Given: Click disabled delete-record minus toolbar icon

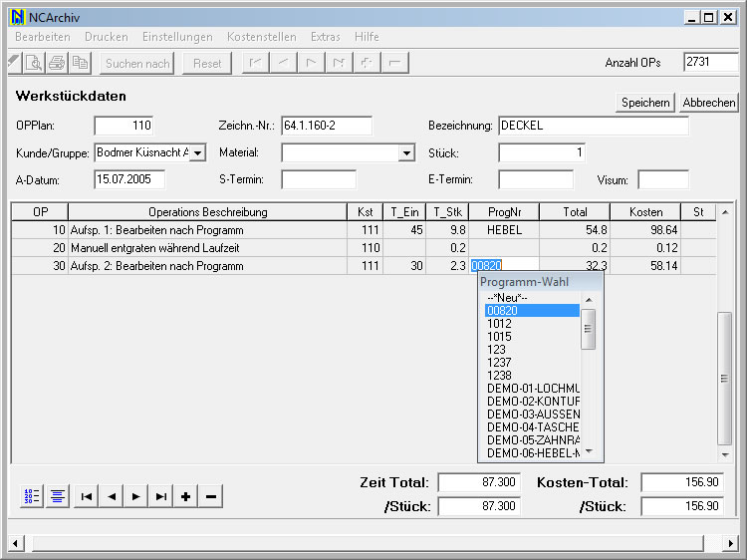Looking at the screenshot, I should [394, 63].
